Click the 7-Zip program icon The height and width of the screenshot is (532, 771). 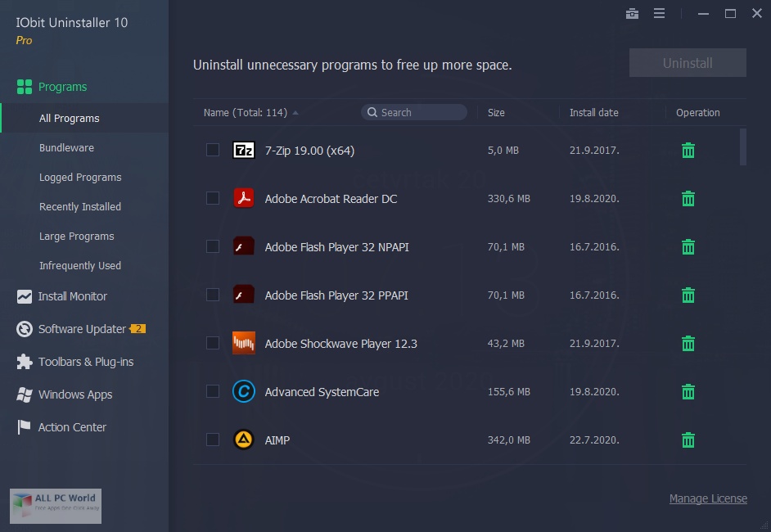(x=243, y=150)
